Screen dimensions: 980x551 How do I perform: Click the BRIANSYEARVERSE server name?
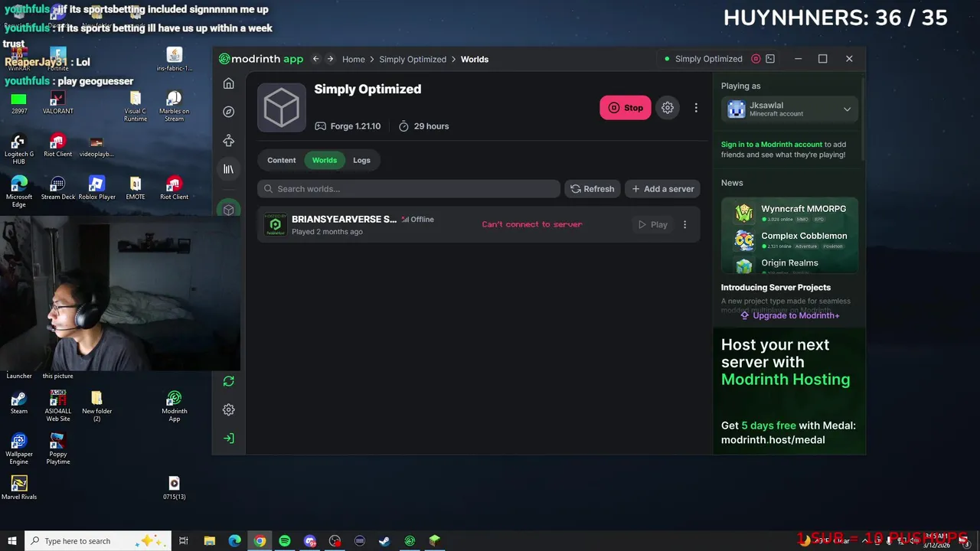344,219
